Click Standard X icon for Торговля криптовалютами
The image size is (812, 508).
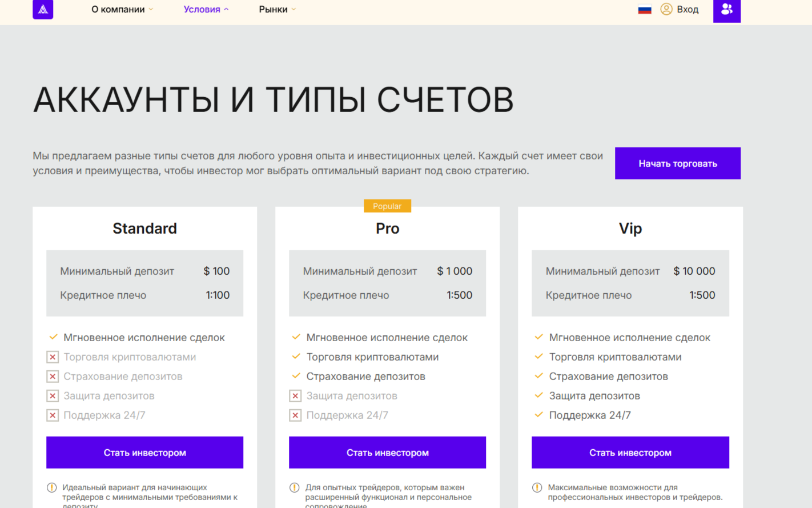(53, 357)
